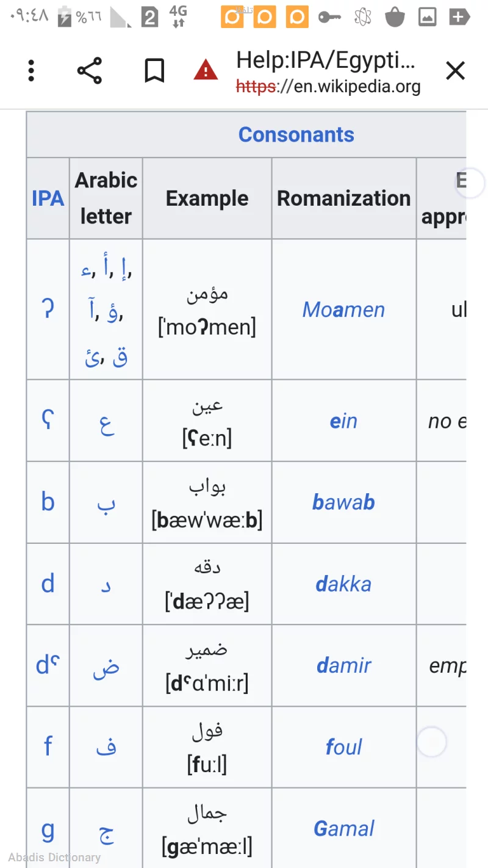Screen dimensions: 488x868
Task: Follow the ein romanization link
Action: tap(343, 421)
